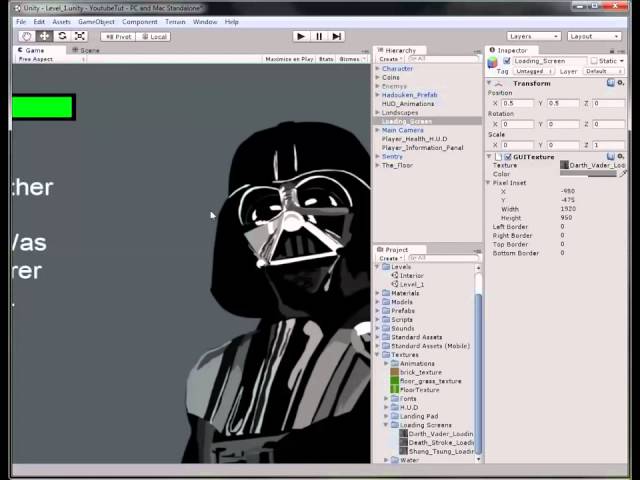
Task: Open the Gizmos dropdown
Action: point(352,59)
